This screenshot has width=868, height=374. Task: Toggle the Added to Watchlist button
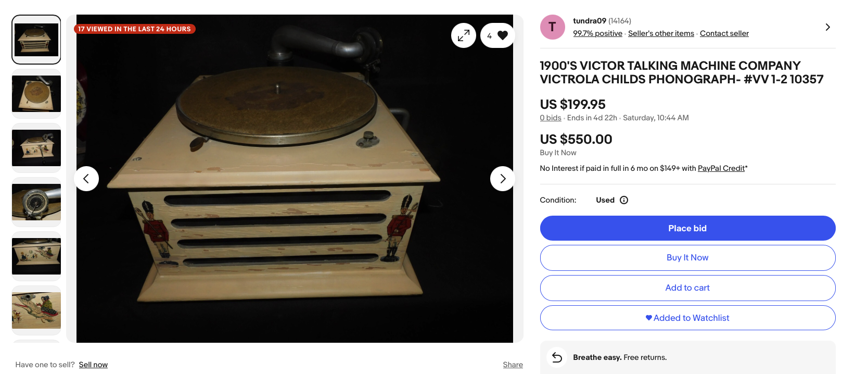click(687, 318)
